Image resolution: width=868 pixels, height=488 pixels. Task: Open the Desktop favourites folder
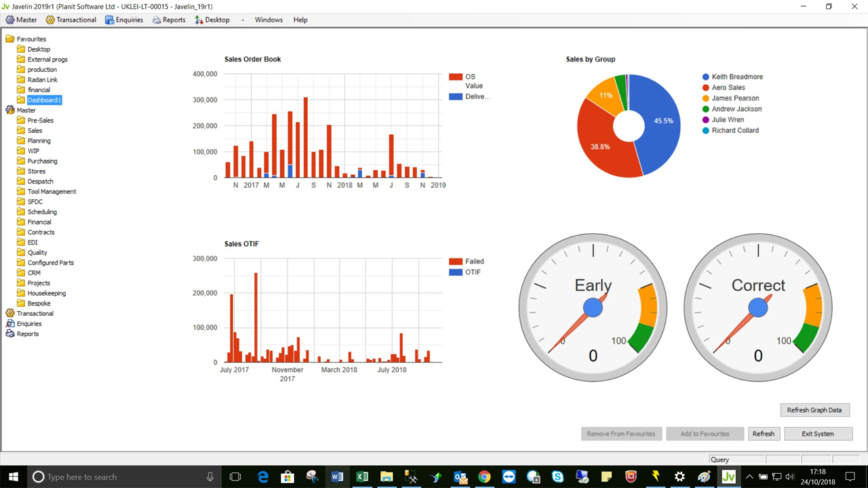click(x=39, y=49)
